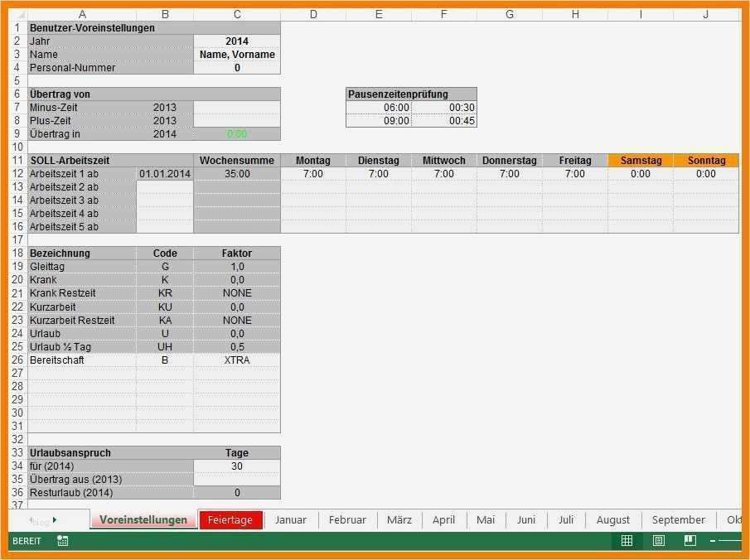This screenshot has height=560, width=750.
Task: Switch to the März sheet tab
Action: (399, 520)
